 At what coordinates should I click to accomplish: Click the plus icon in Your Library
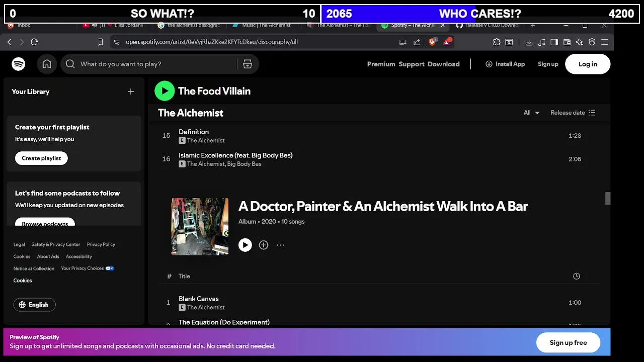click(131, 92)
